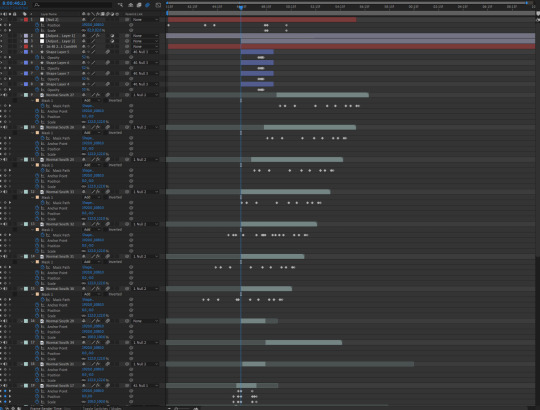
Task: Click the constrain proportions link on layer 9 Scale
Action: tap(84, 122)
